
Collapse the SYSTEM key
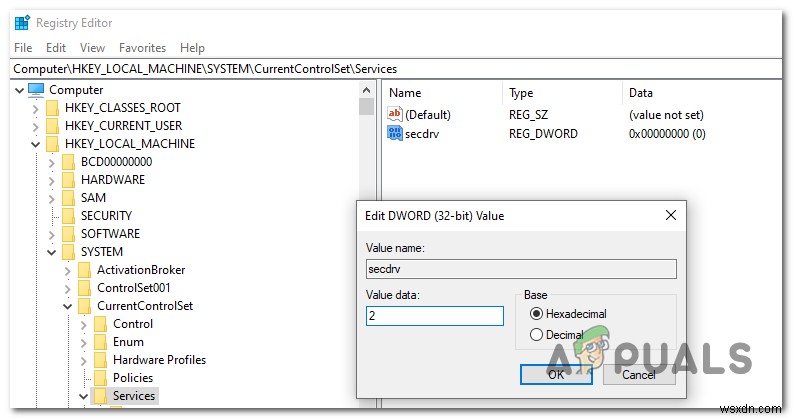coord(52,253)
